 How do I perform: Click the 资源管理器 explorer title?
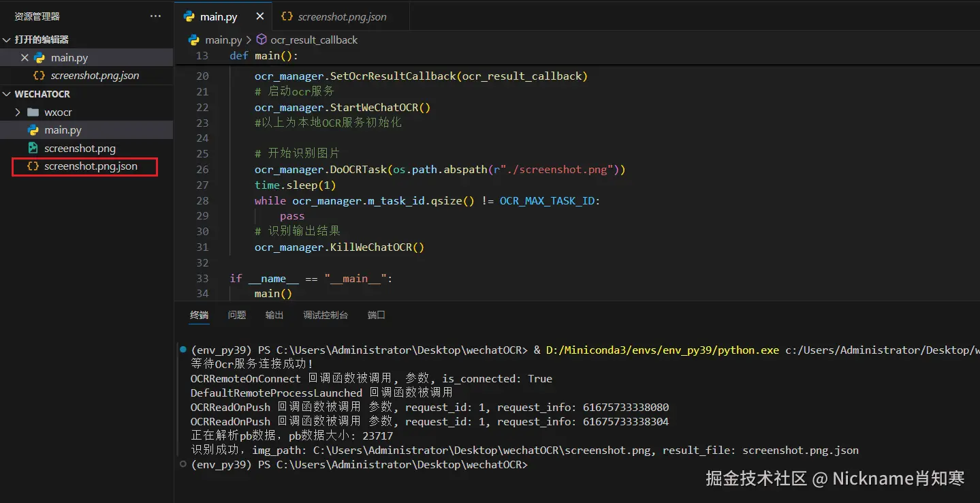pyautogui.click(x=37, y=16)
